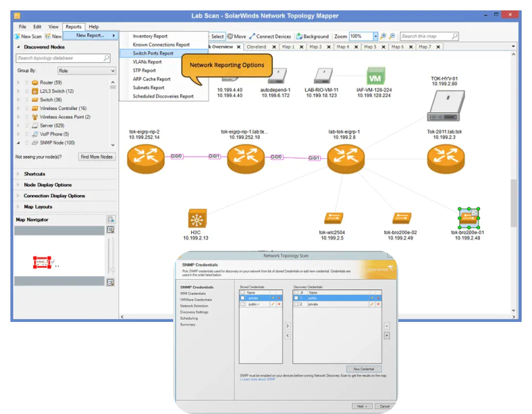Viewport: 532px width, 414px height.
Task: Select the tok-bro200e-01 highlighted node
Action: coord(468,218)
